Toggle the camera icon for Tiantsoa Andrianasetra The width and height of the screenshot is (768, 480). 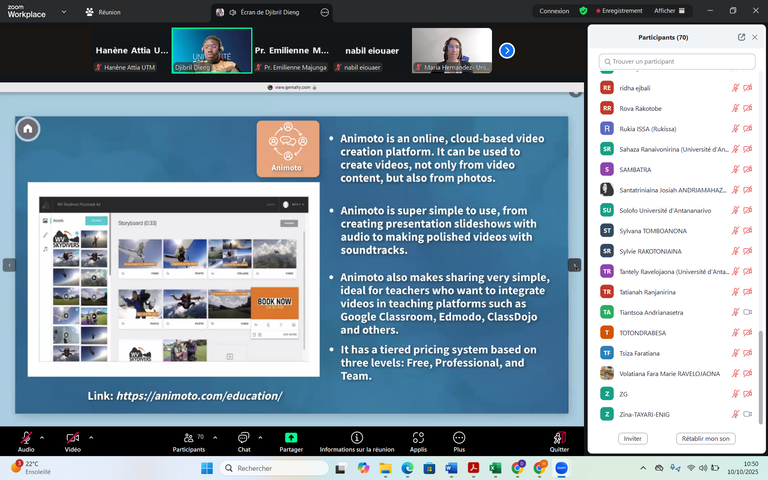747,312
